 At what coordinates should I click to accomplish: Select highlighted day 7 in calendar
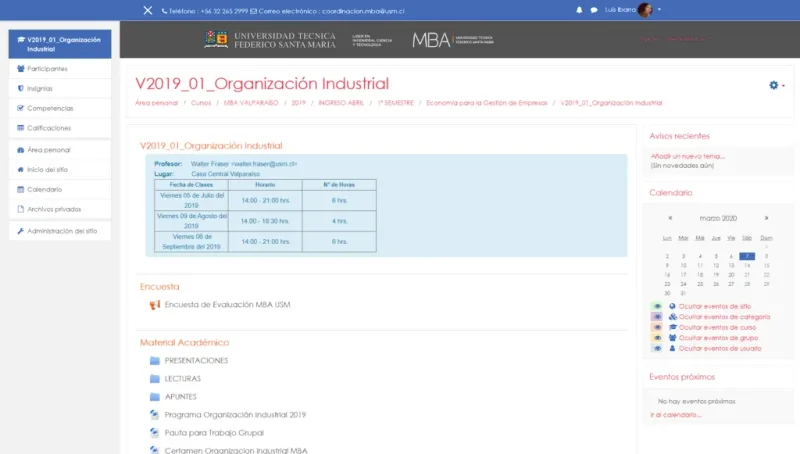(x=747, y=256)
